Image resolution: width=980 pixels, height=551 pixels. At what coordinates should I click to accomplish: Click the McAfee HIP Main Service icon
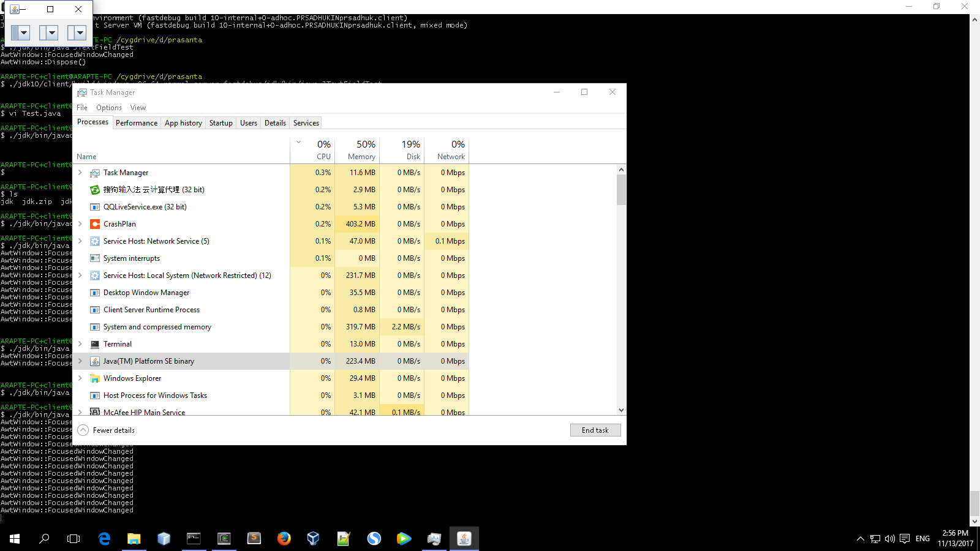click(95, 412)
